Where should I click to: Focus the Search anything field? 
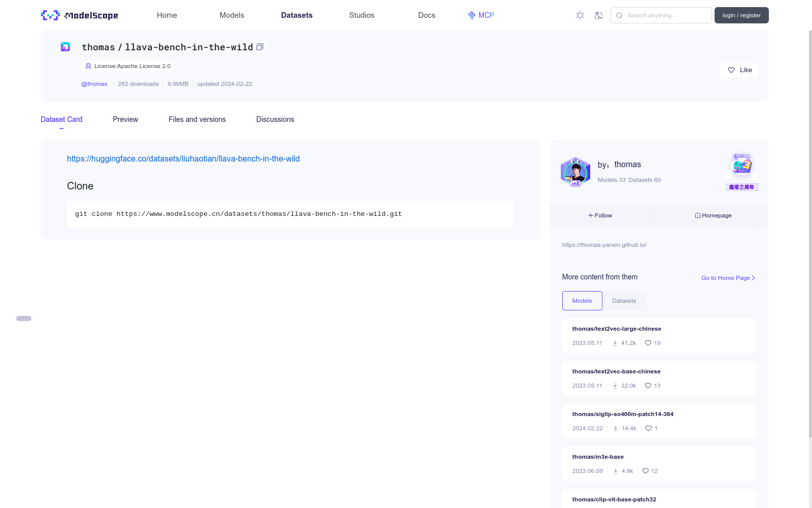point(661,15)
